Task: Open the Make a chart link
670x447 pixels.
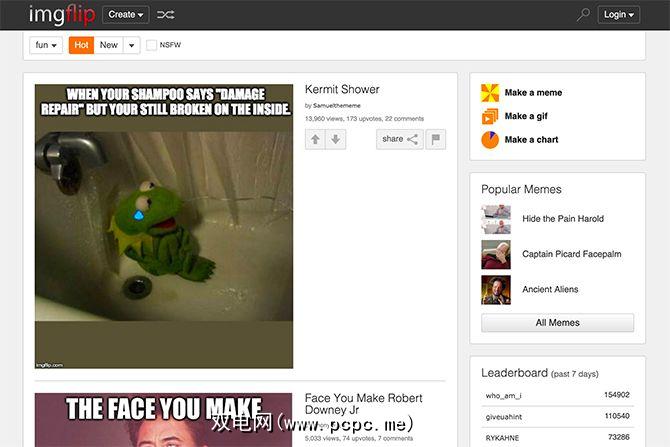Action: coord(531,140)
